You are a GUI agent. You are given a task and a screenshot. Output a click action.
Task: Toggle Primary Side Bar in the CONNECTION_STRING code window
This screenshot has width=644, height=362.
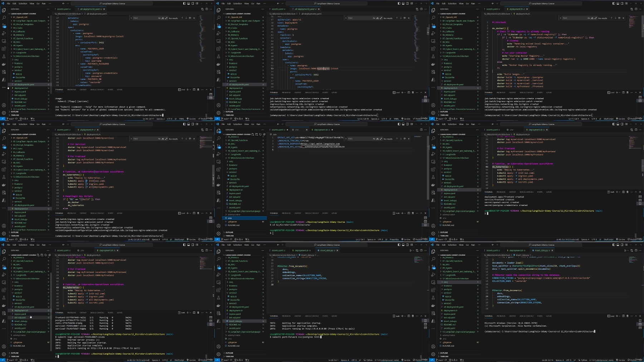[x=614, y=245]
